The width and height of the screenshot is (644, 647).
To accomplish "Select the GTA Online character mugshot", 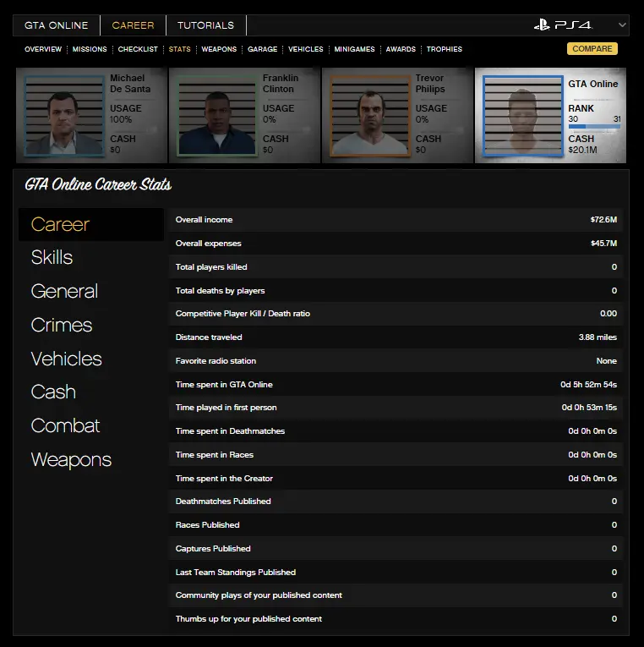I will coord(523,116).
